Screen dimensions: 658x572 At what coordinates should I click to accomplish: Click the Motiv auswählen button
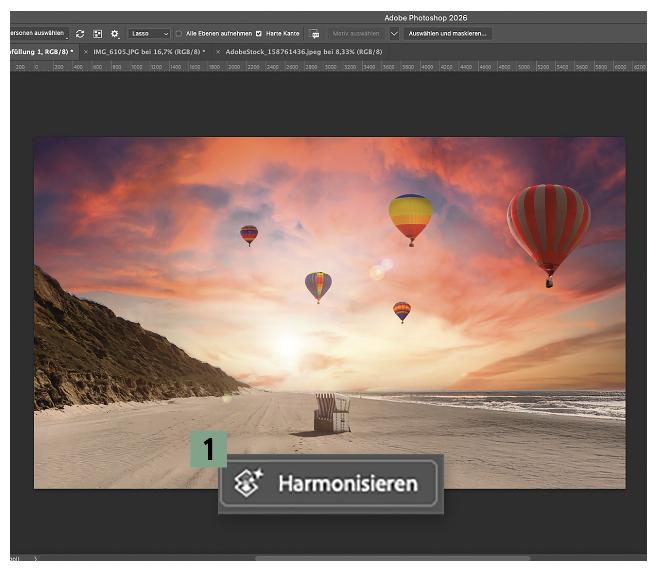coord(356,34)
